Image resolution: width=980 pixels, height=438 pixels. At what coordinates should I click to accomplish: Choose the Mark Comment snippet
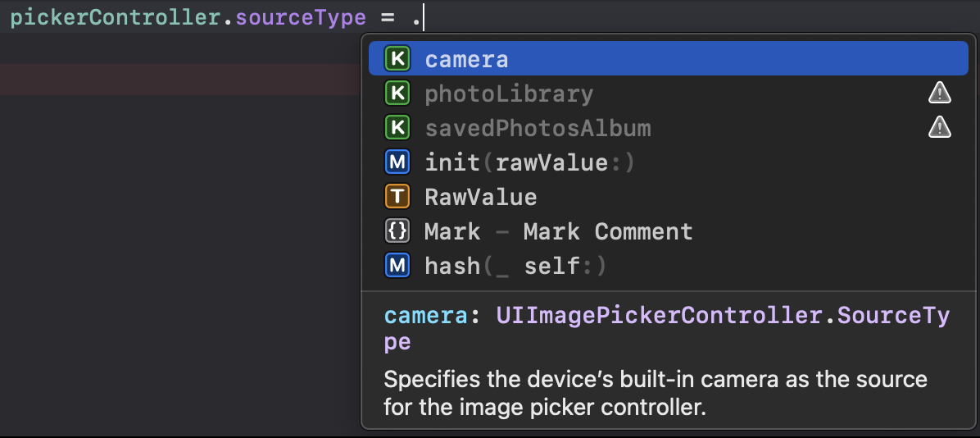coord(558,232)
